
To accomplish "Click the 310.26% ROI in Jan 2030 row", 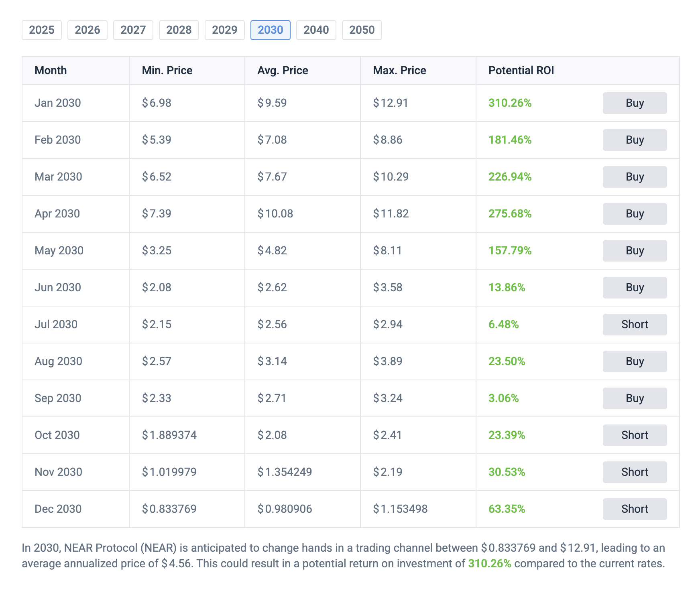I will tap(510, 103).
